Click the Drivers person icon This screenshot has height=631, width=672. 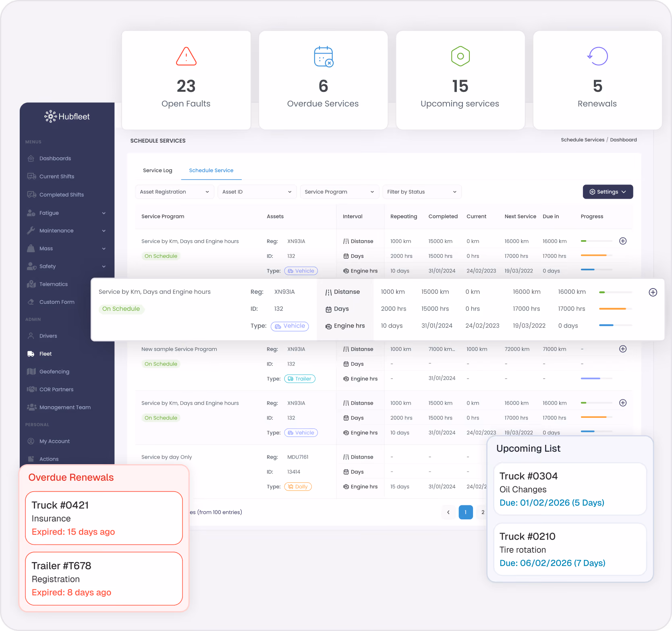pyautogui.click(x=31, y=336)
